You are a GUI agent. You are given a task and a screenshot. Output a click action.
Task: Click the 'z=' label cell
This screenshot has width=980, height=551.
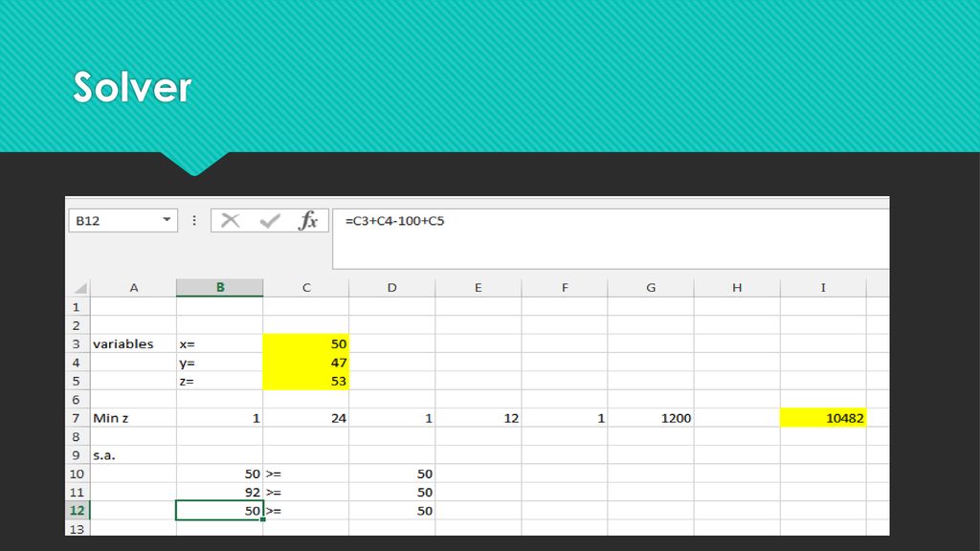coord(219,381)
